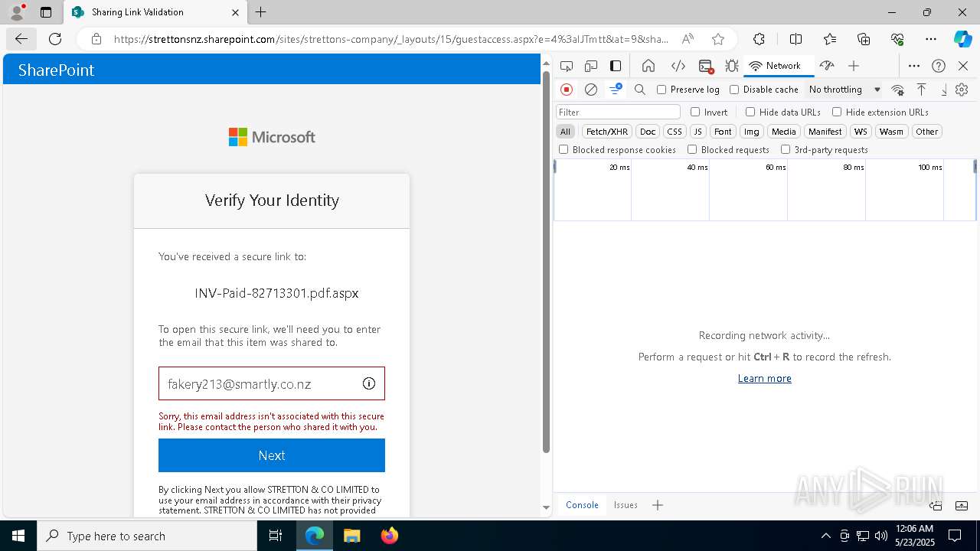Open Customize DevTools three-dot menu
Image resolution: width=980 pixels, height=551 pixels.
914,66
